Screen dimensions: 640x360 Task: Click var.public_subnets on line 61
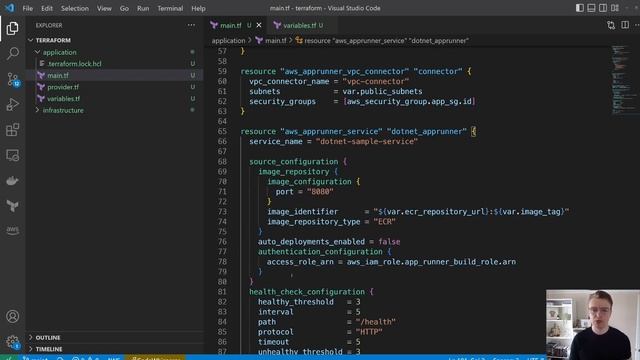coord(382,91)
